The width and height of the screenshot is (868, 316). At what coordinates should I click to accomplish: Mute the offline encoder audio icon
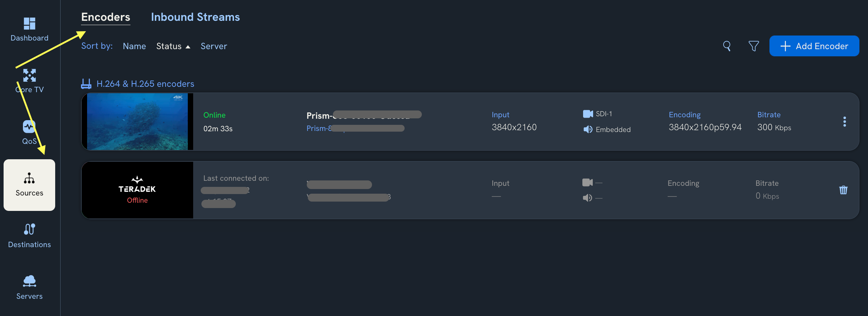(x=587, y=198)
